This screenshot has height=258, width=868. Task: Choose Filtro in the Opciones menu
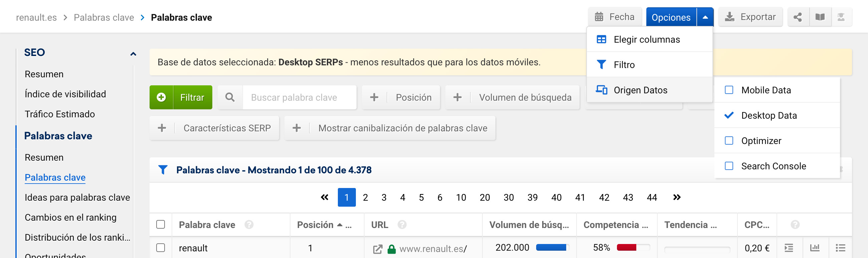click(624, 65)
